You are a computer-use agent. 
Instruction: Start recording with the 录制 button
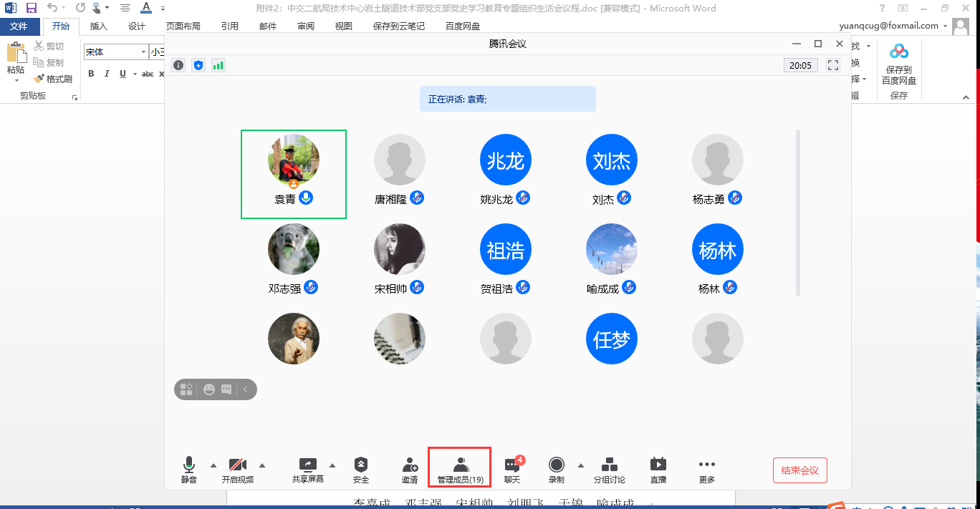click(556, 470)
